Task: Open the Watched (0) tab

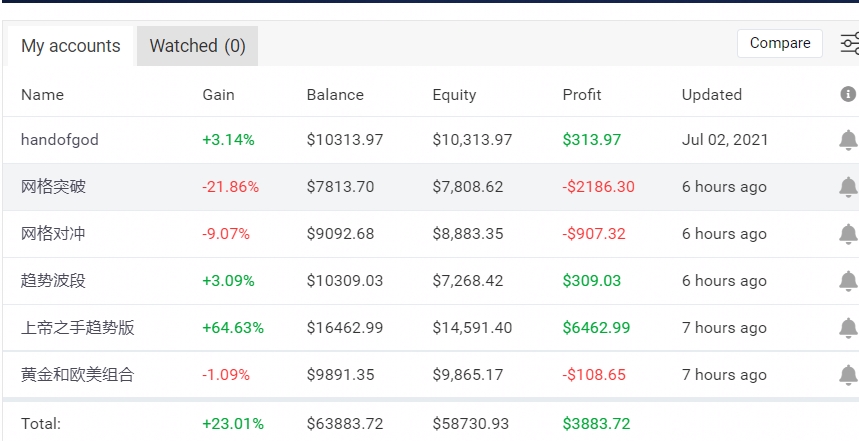Action: pyautogui.click(x=197, y=46)
